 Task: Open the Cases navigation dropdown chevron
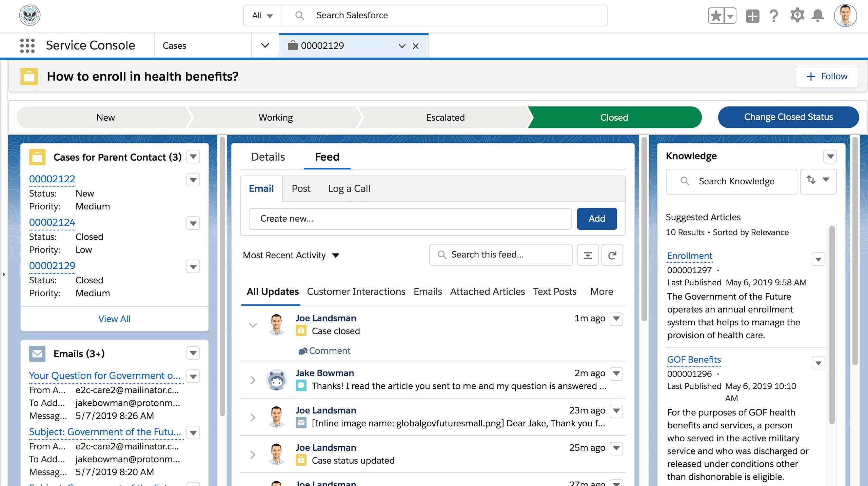(265, 45)
